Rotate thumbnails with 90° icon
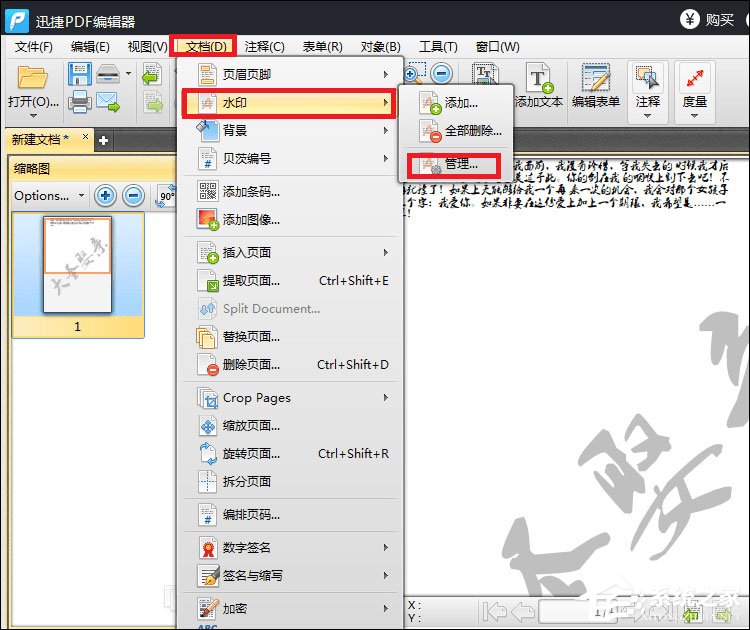This screenshot has height=630, width=750. click(165, 195)
